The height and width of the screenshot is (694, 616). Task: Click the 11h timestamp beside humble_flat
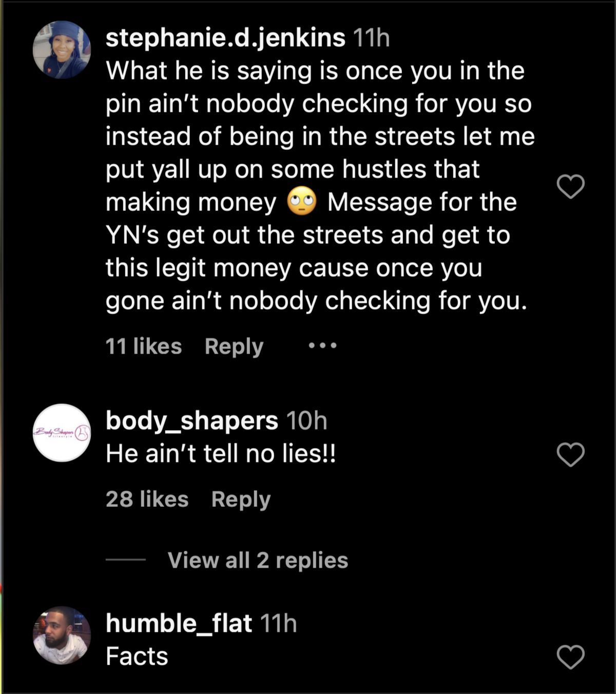click(x=279, y=623)
